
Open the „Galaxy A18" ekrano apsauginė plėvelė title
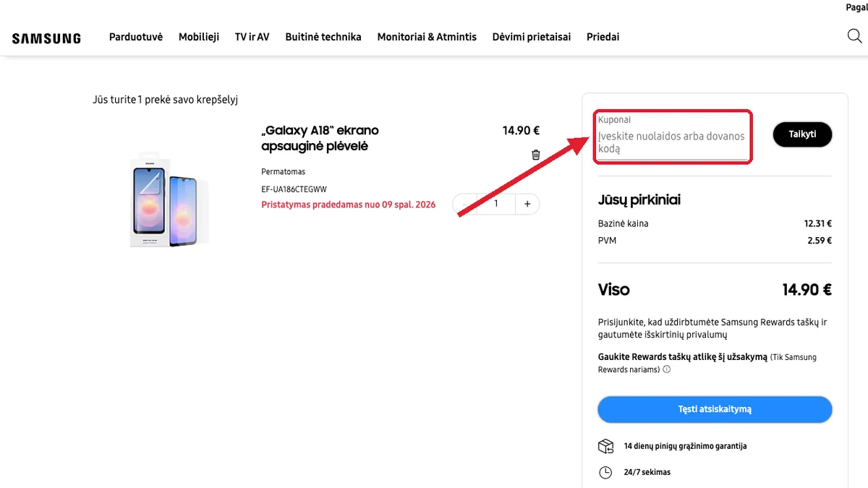point(320,138)
